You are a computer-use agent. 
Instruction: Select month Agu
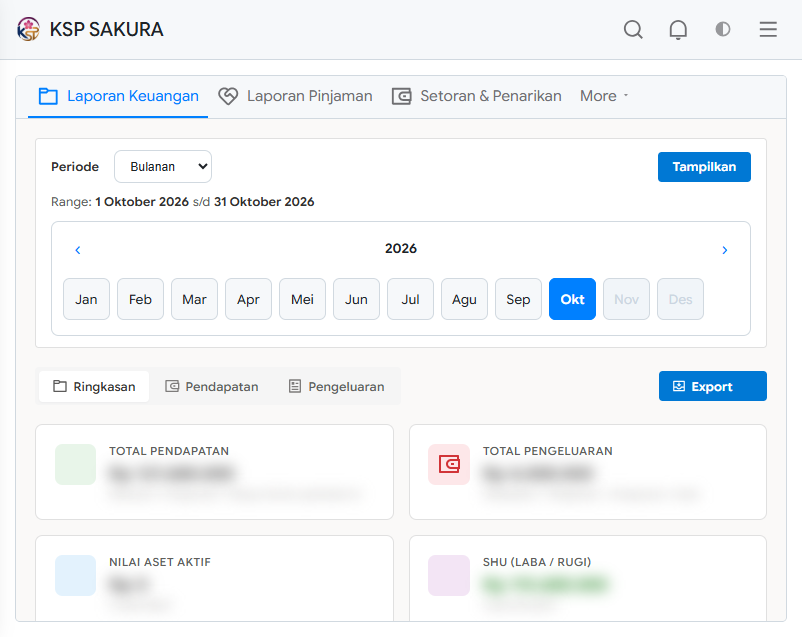pos(464,299)
